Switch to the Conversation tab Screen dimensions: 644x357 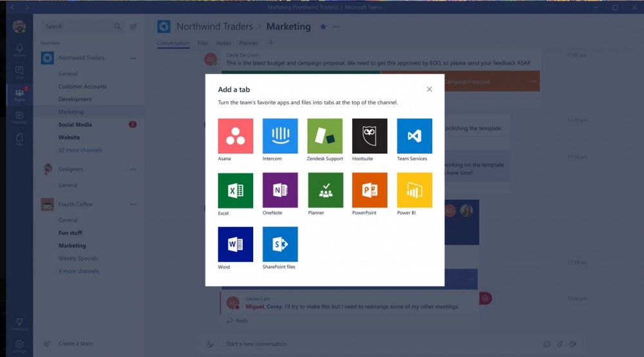pos(173,43)
